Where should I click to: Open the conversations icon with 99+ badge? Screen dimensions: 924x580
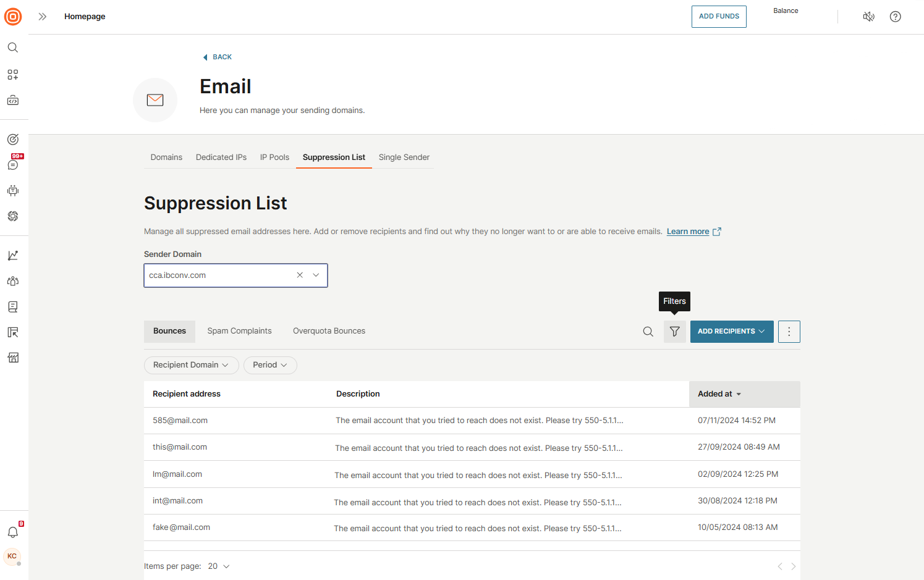click(x=12, y=164)
